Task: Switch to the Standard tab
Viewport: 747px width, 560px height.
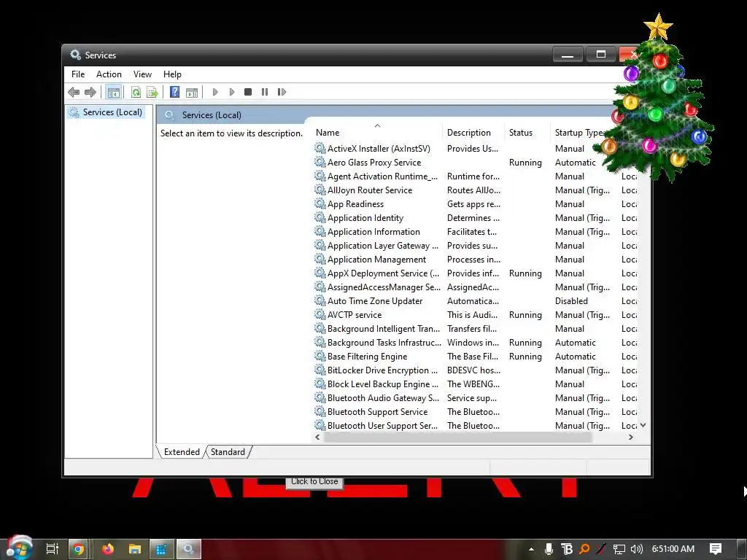Action: [228, 452]
